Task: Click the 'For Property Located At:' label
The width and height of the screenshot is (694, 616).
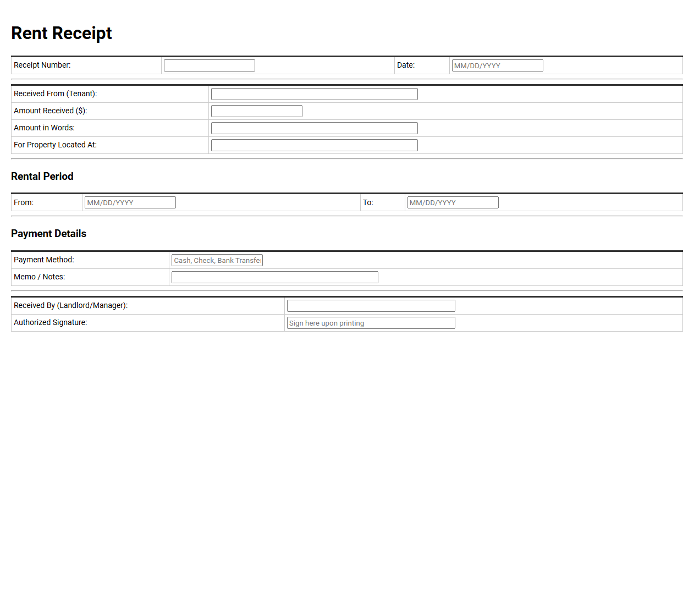Action: tap(55, 145)
